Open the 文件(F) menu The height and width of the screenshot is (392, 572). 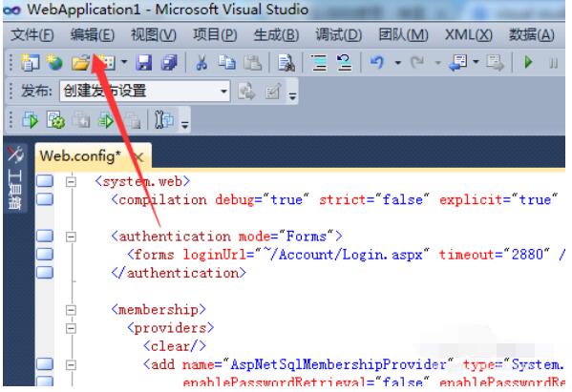point(32,35)
